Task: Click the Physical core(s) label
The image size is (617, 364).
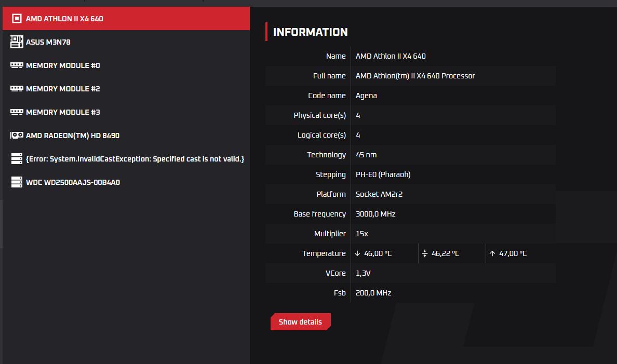Action: pyautogui.click(x=319, y=115)
